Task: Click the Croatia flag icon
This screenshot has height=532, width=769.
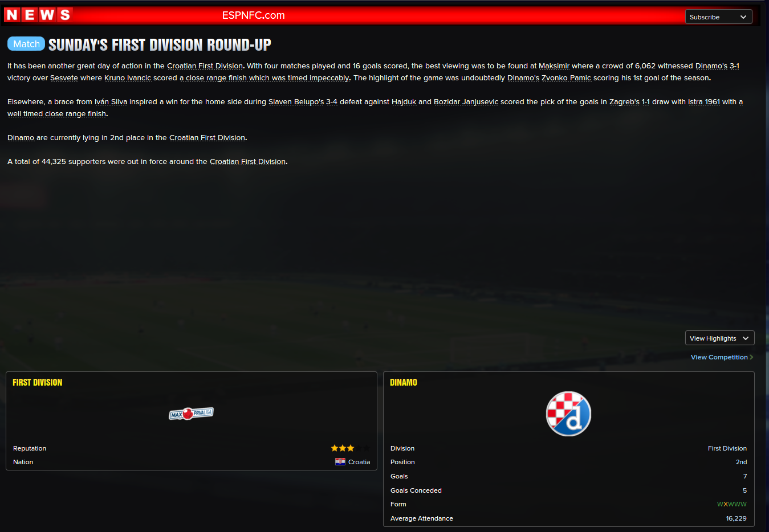Action: click(340, 462)
